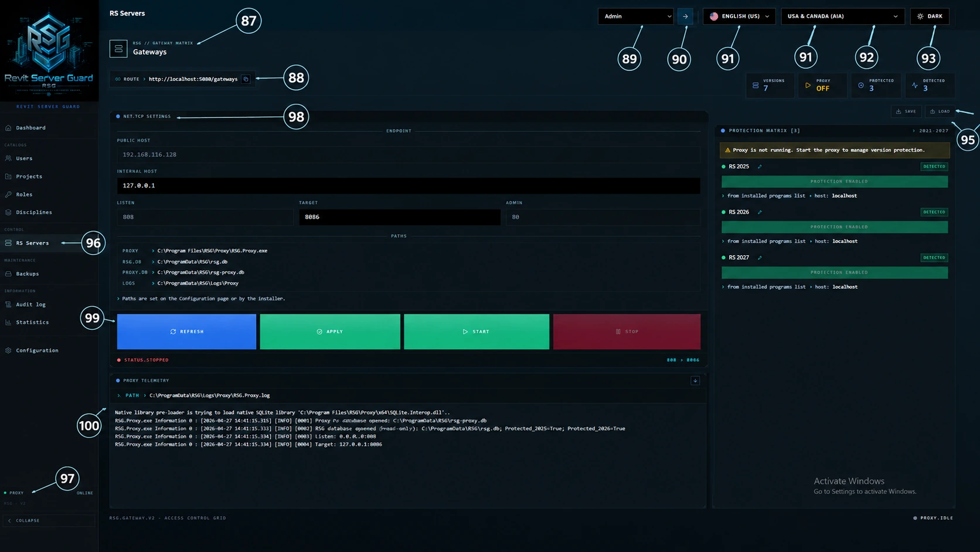Expand the 2021-2027 version range
The height and width of the screenshot is (552, 980).
[931, 131]
